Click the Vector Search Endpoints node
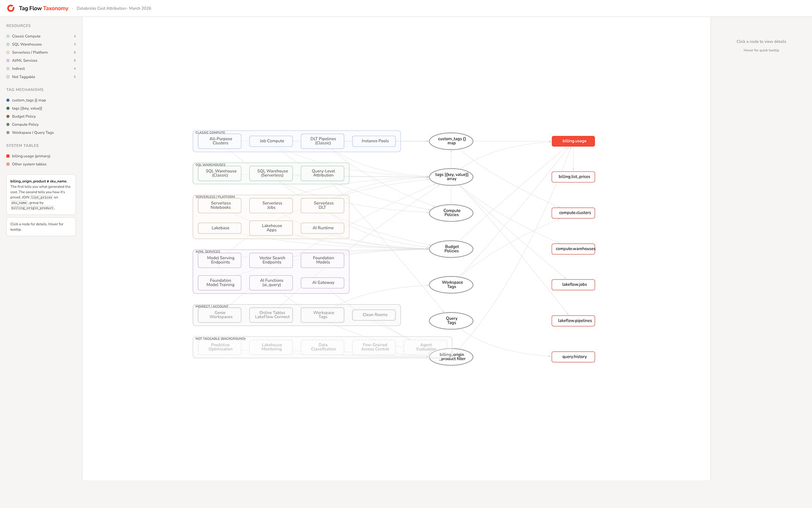Screen dimensions: 812x508 (271, 260)
